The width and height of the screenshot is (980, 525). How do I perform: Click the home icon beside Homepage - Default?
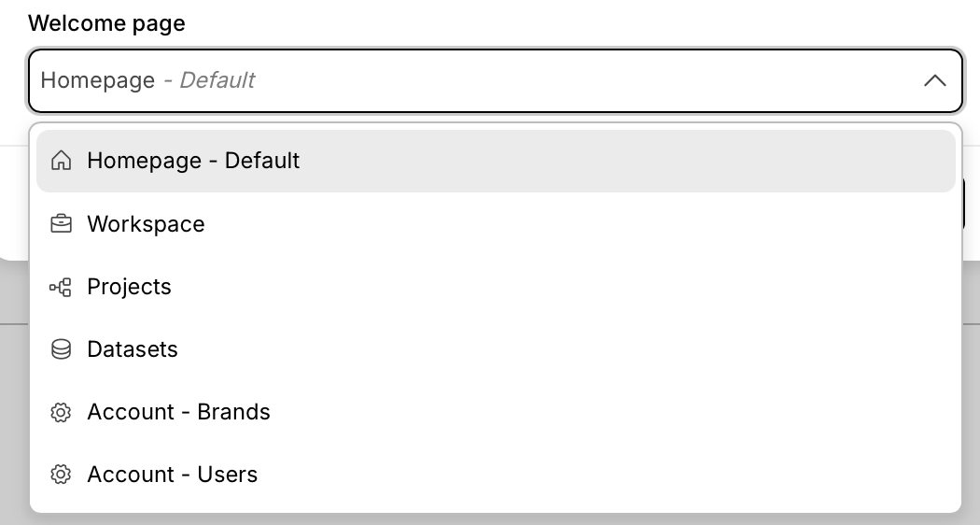coord(61,161)
